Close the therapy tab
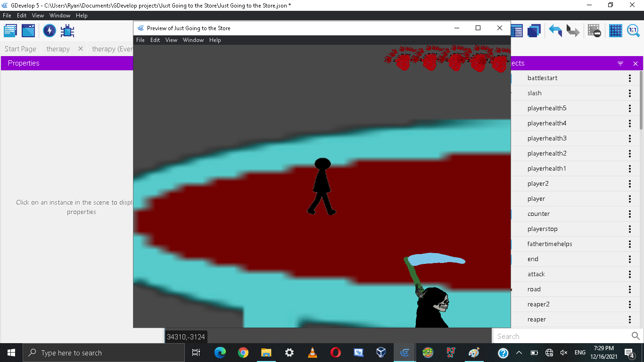644x362 pixels. point(80,49)
